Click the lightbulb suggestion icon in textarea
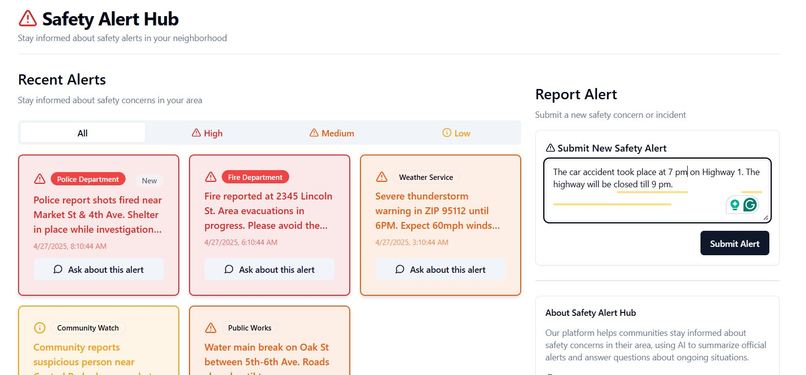This screenshot has width=806, height=375. point(735,205)
